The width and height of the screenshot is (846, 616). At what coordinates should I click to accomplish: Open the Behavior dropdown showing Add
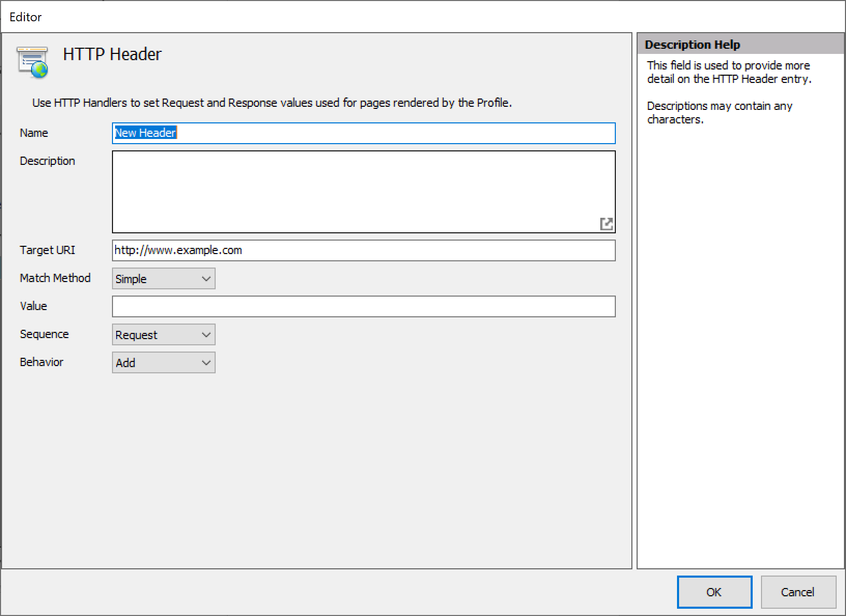click(x=163, y=362)
